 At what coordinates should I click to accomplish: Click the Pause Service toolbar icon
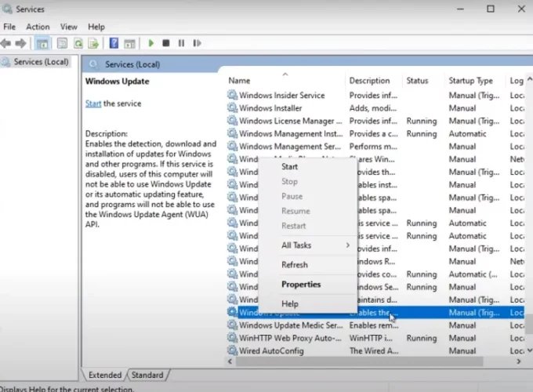[x=181, y=43]
